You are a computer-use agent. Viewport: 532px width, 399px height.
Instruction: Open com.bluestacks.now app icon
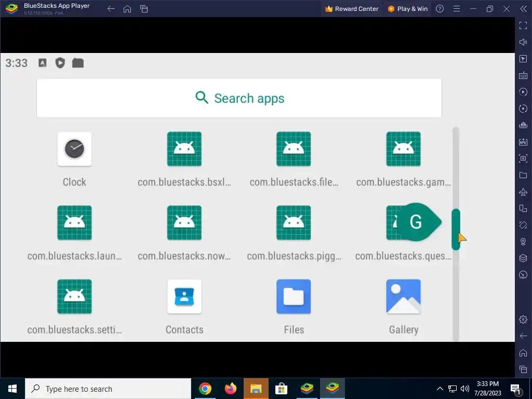pos(184,222)
